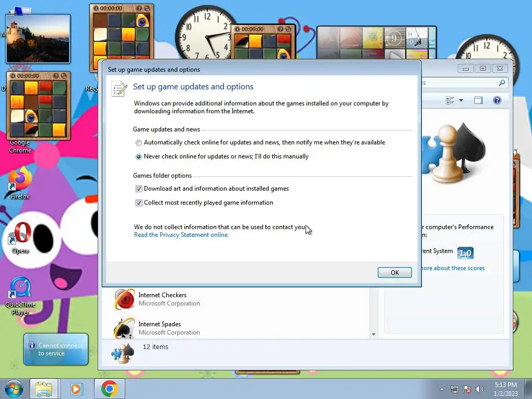Click the lighthouse slide show gadget
This screenshot has height=399, width=532.
(x=38, y=38)
